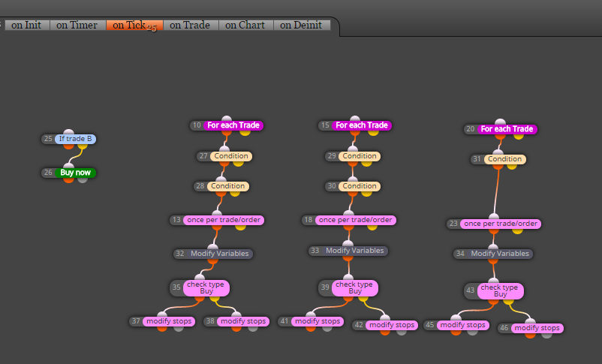Click the yellow output of Condition 30
Viewport: 602px width, 364px height.
pos(366,193)
